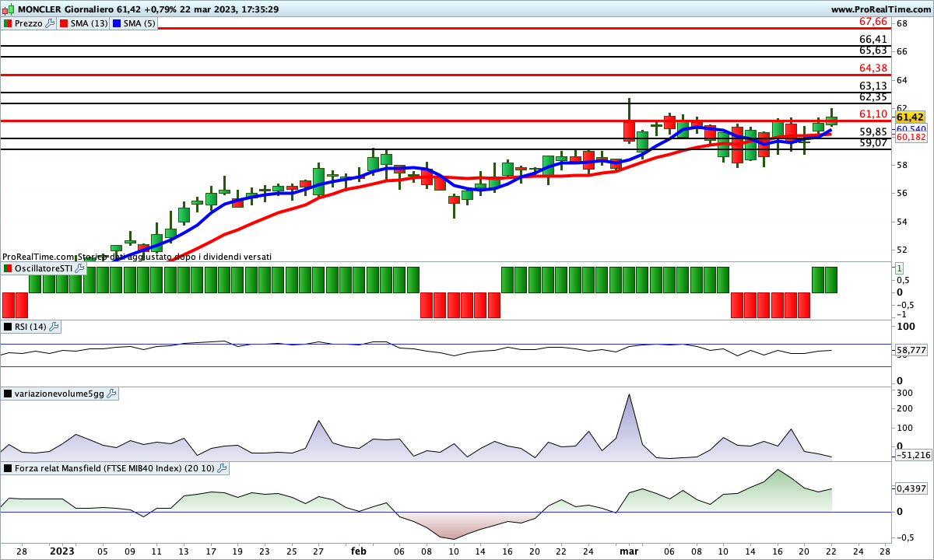Select the variazionevolume5gg indicator label

[x=59, y=394]
